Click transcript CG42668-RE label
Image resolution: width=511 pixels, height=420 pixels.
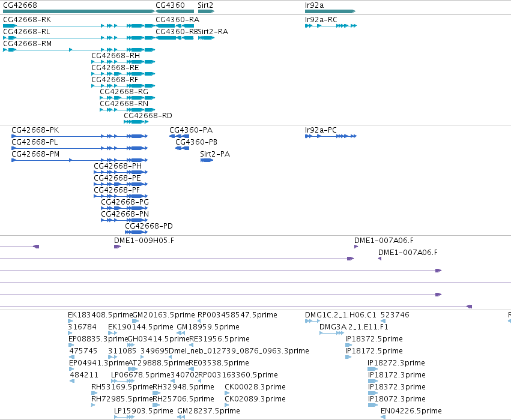pos(115,68)
